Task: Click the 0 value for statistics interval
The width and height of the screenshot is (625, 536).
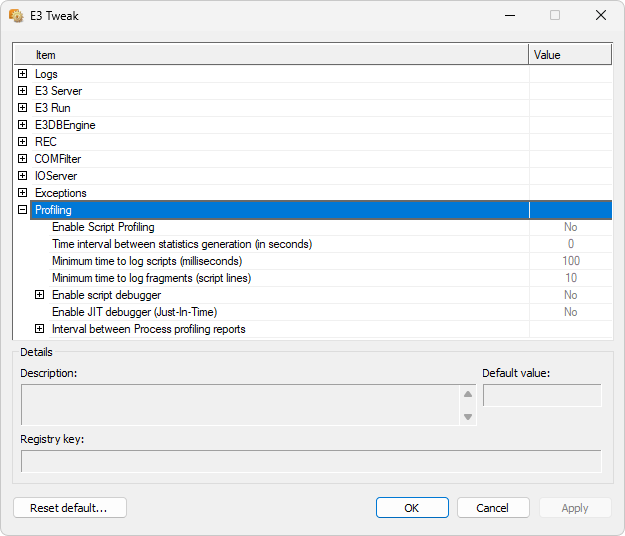Action: click(571, 244)
